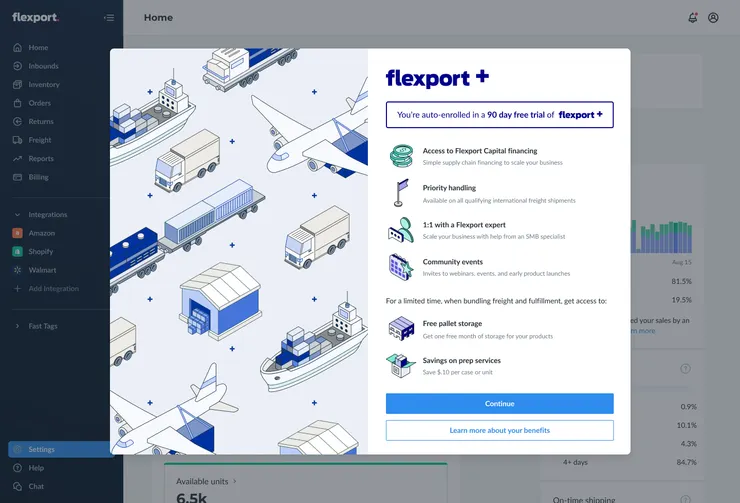Open Settings label in the sidebar

(42, 449)
